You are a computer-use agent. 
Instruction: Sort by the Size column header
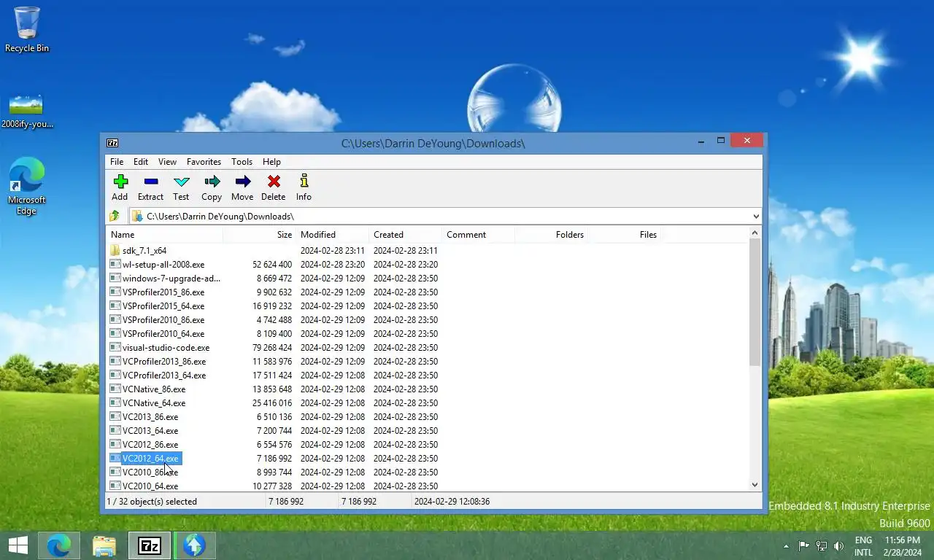pos(259,235)
